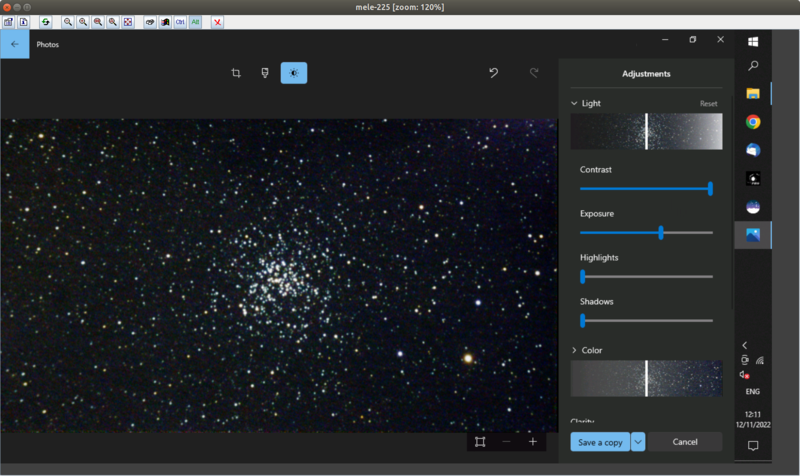
Task: Expand the Color section
Action: [x=574, y=350]
